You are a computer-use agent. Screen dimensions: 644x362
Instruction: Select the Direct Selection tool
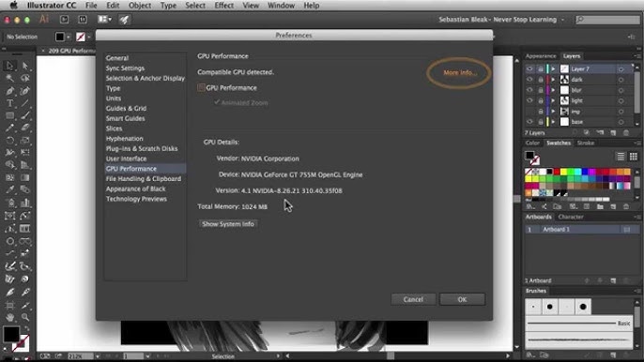[25, 66]
